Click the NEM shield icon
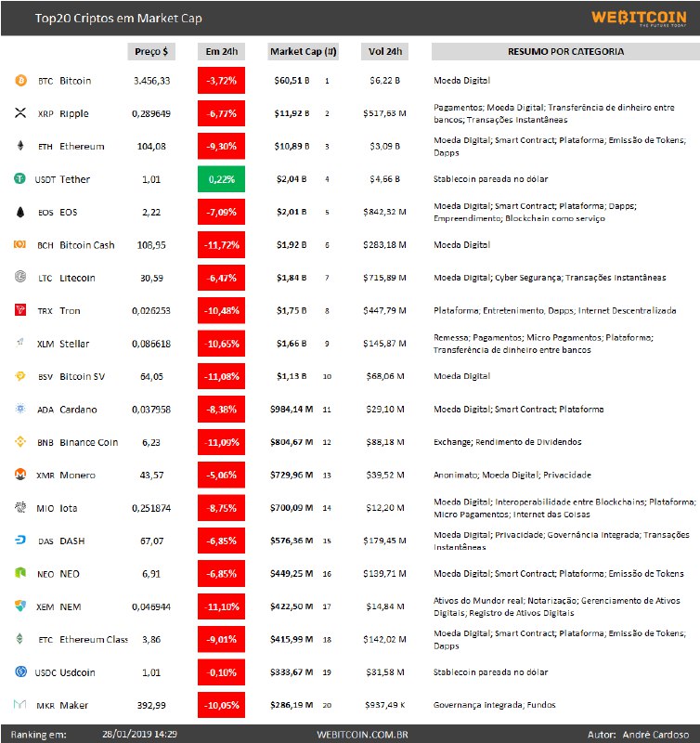 (20, 606)
